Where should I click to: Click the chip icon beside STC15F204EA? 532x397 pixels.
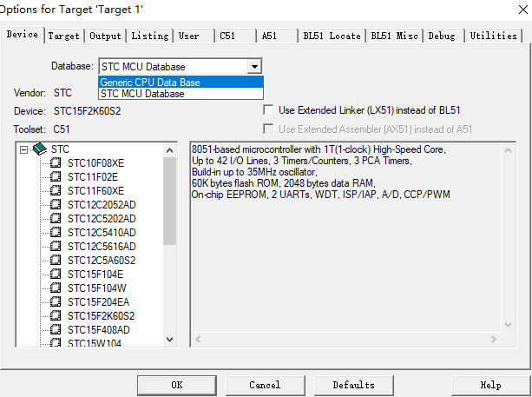(x=56, y=302)
